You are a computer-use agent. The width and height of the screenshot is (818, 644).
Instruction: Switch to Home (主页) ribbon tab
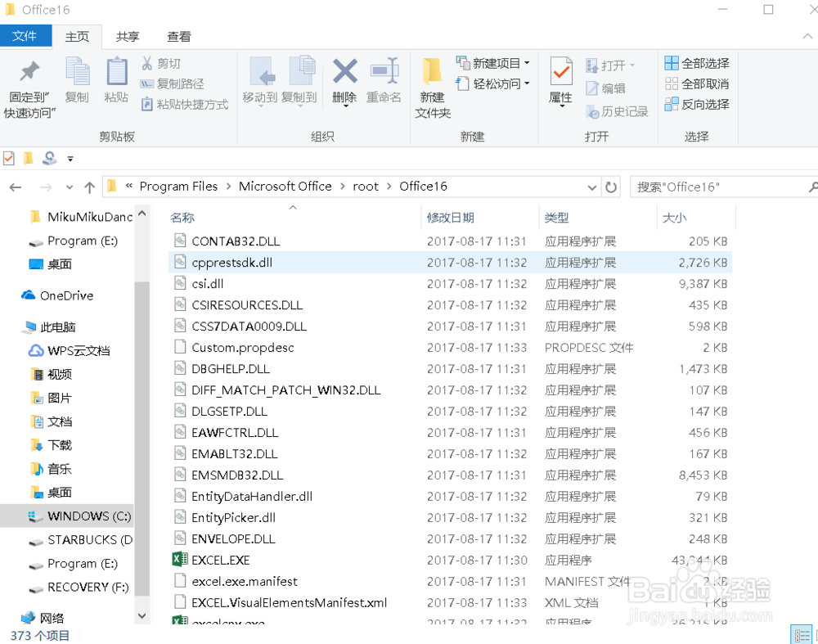click(x=77, y=37)
